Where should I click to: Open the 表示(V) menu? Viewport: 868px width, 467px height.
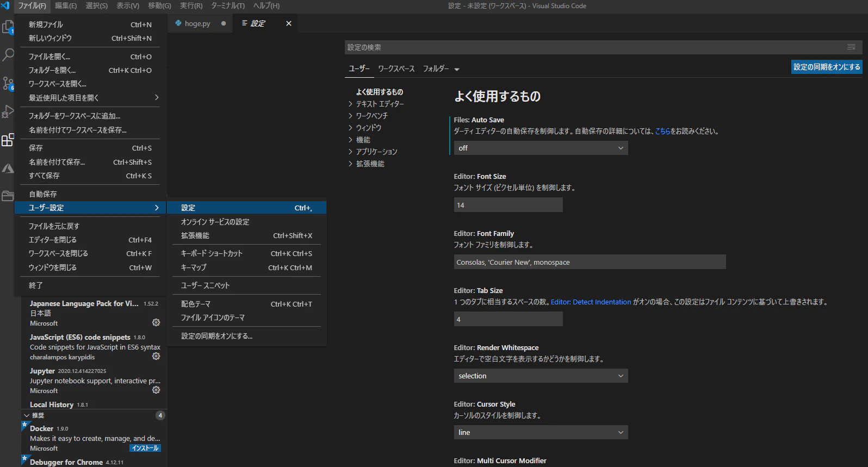(128, 5)
